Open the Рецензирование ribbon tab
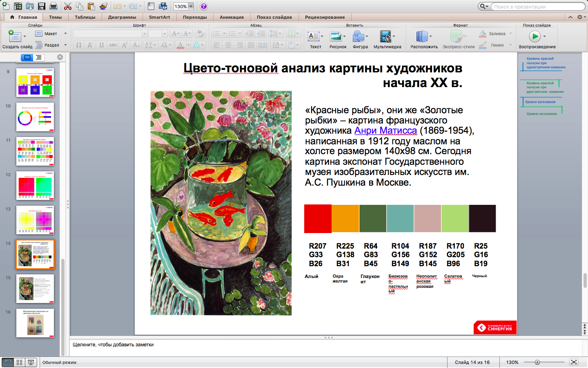 click(x=325, y=17)
